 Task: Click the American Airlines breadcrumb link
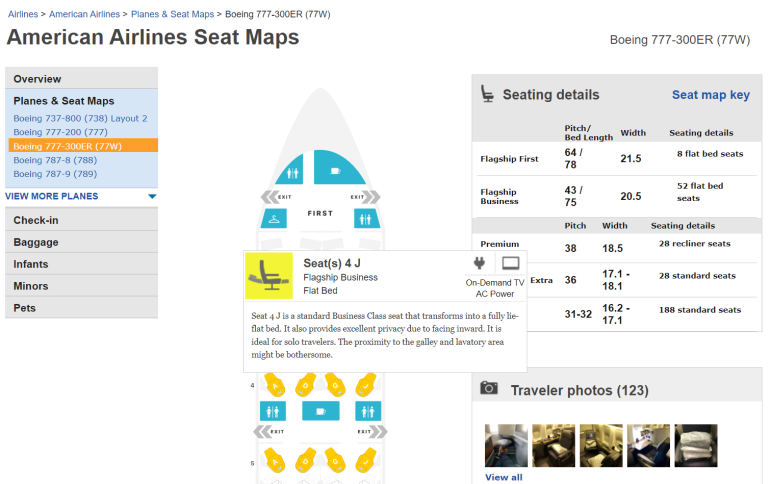tap(85, 14)
